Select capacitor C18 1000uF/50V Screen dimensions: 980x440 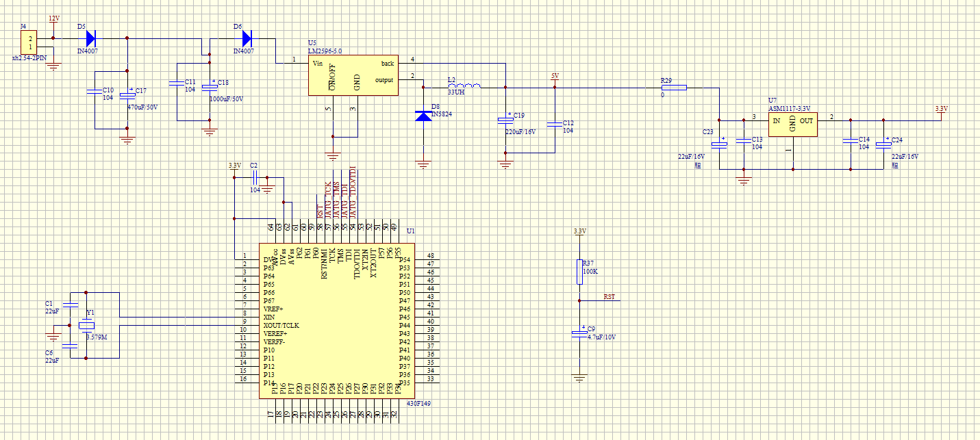click(211, 83)
